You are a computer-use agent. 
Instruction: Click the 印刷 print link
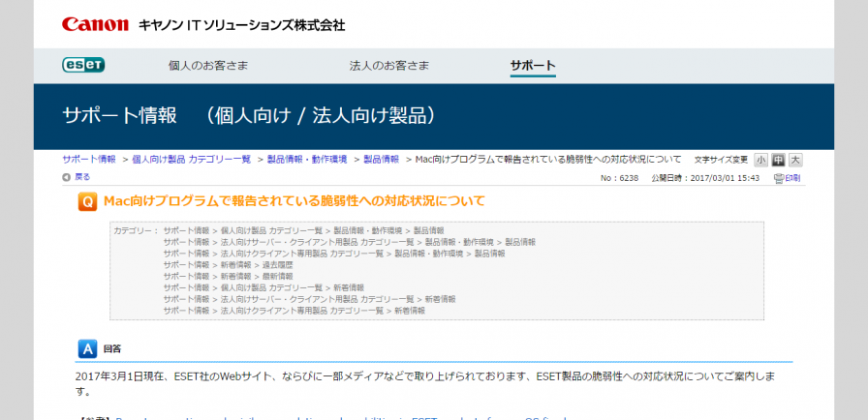pos(792,178)
